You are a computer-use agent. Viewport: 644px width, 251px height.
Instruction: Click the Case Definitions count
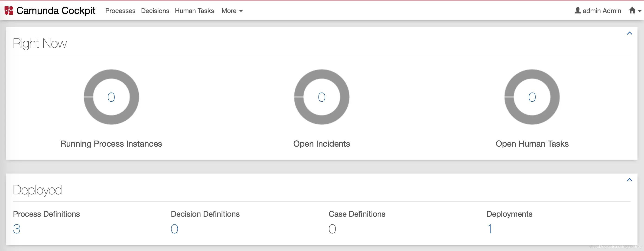(x=332, y=229)
